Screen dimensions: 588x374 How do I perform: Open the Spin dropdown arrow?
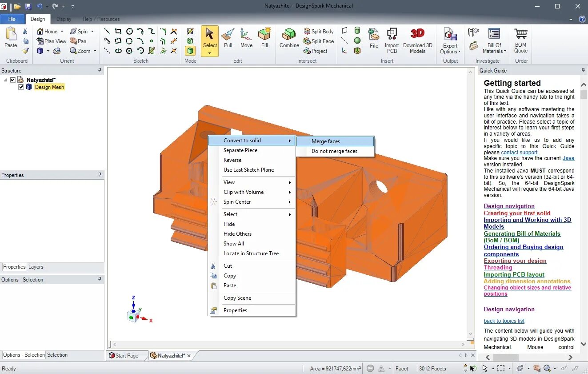pyautogui.click(x=92, y=31)
